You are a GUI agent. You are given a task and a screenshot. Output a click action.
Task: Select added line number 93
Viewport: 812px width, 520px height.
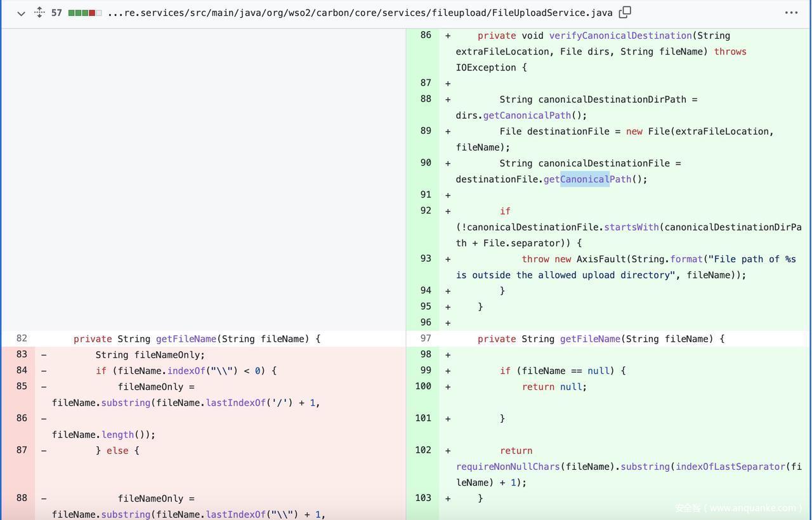pyautogui.click(x=426, y=258)
